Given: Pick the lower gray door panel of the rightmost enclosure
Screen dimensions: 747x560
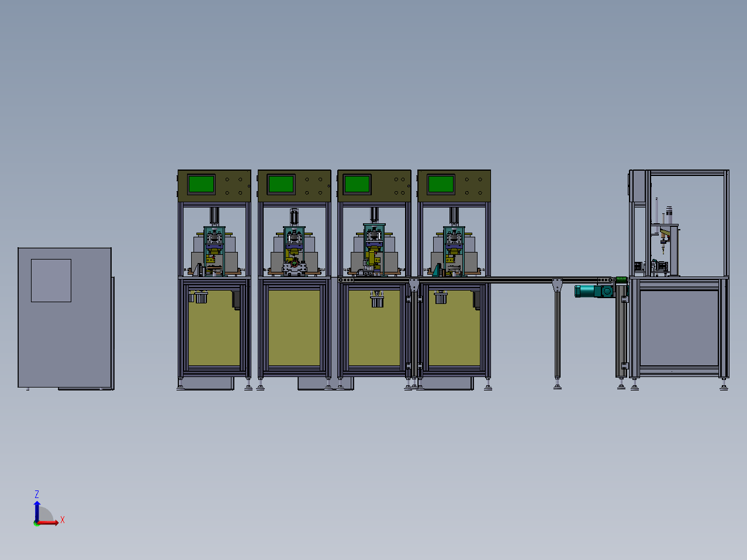Looking at the screenshot, I should (x=679, y=328).
